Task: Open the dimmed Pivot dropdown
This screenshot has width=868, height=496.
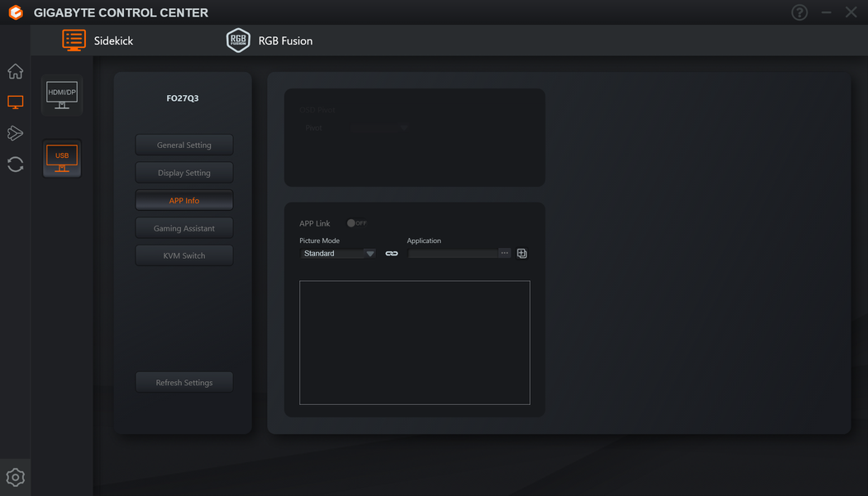Action: coord(355,128)
